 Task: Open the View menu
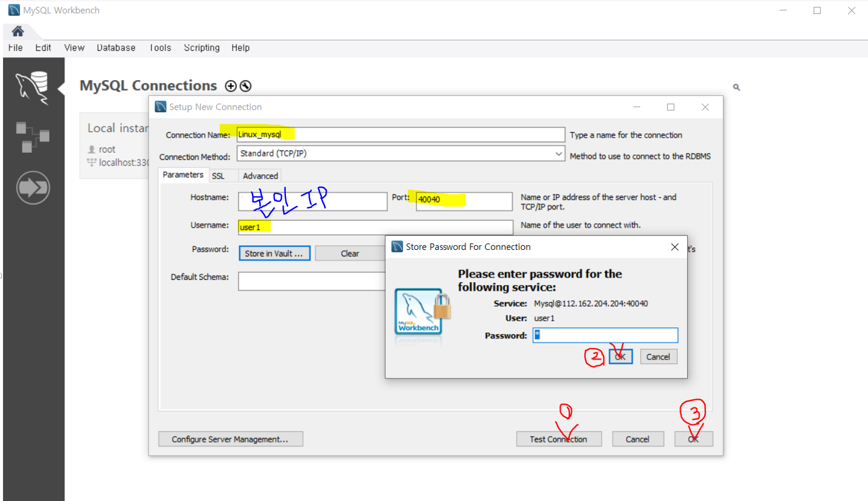click(x=74, y=48)
